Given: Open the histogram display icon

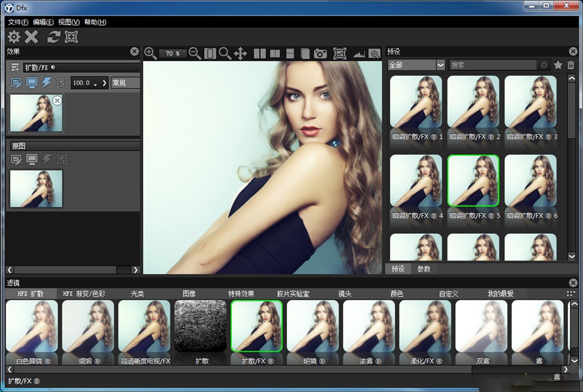Looking at the screenshot, I should (360, 53).
